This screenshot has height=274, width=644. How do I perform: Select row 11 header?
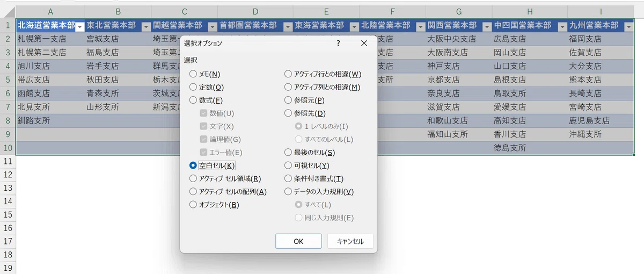[x=8, y=162]
